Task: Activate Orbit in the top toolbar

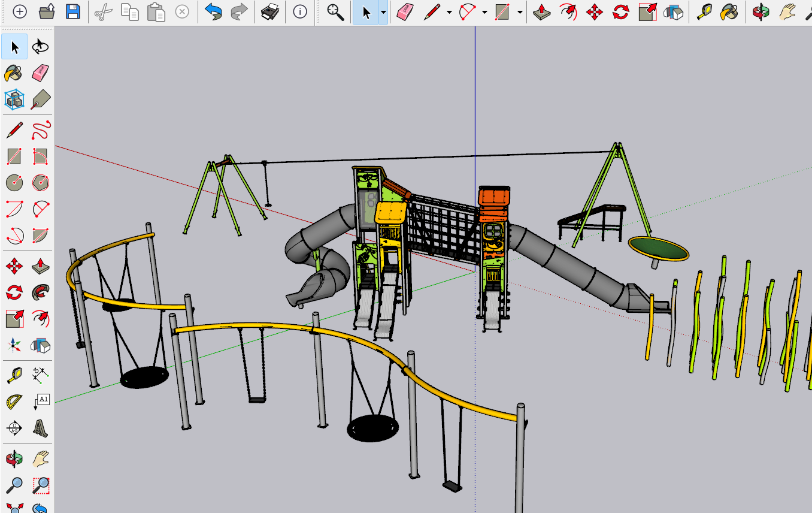Action: coord(761,12)
